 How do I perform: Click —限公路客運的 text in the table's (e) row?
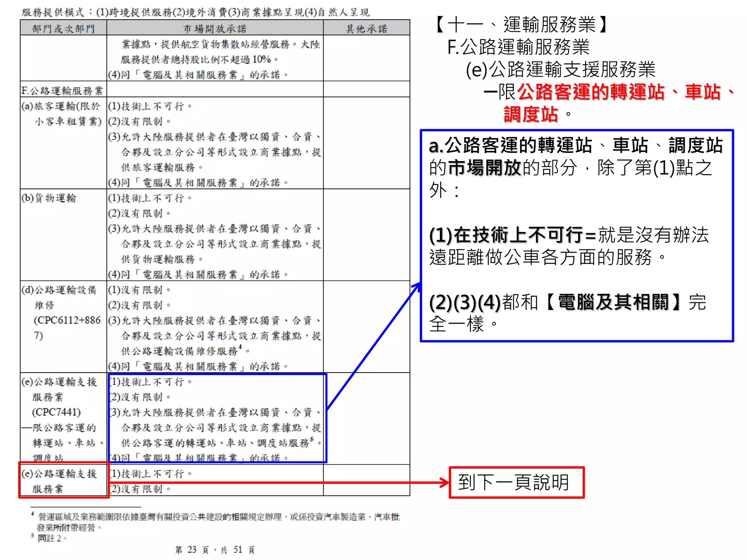(x=58, y=427)
